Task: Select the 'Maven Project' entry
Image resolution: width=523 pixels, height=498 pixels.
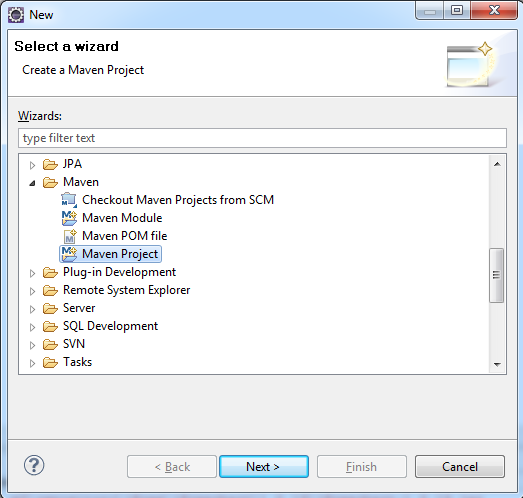Action: [120, 254]
